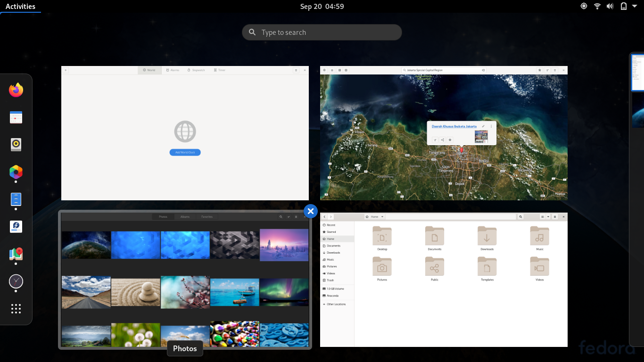Edit the Jakarta place details with the pencil
This screenshot has width=644, height=362.
pos(483,126)
